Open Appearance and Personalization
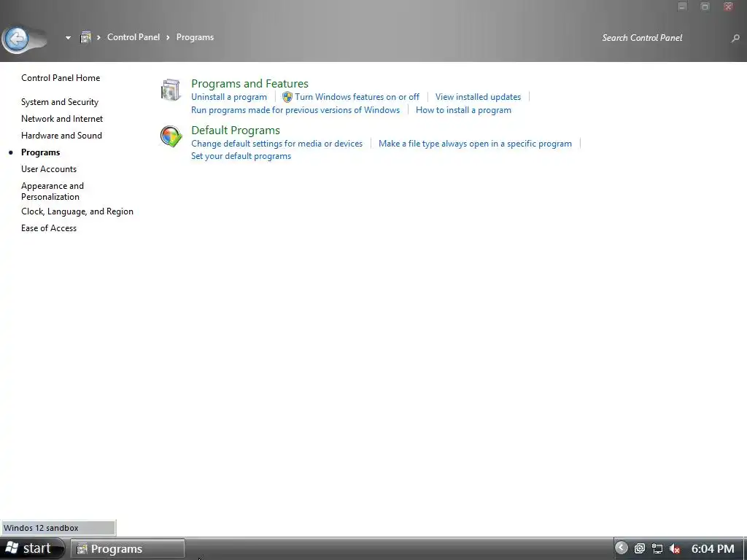This screenshot has height=560, width=747. [53, 191]
